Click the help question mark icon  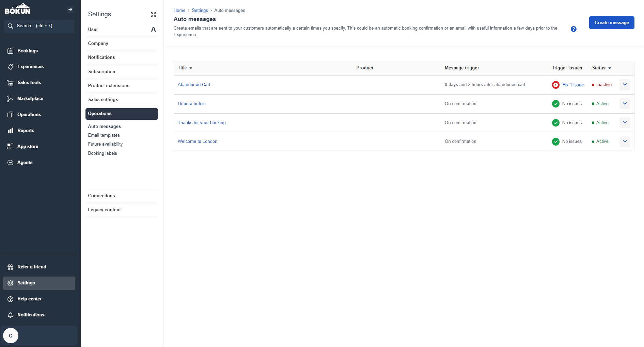point(574,29)
